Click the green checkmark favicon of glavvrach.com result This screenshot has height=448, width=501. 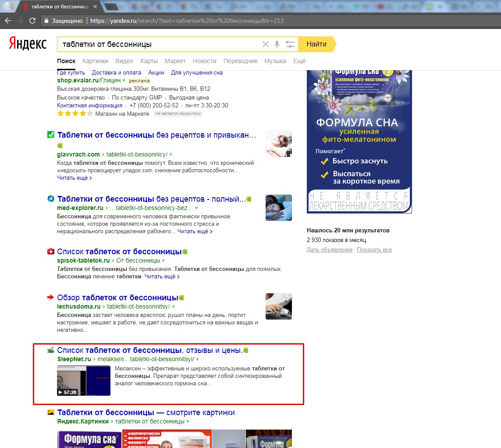coord(51,135)
